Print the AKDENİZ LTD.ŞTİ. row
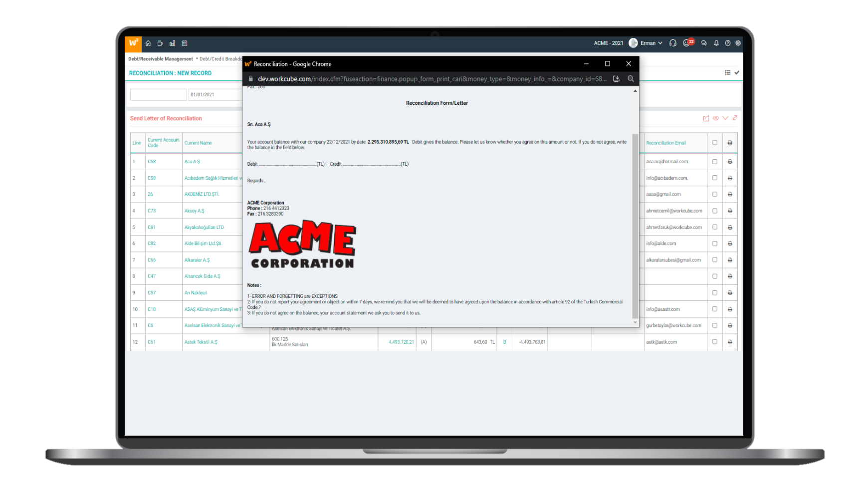The width and height of the screenshot is (868, 499). pyautogui.click(x=730, y=195)
